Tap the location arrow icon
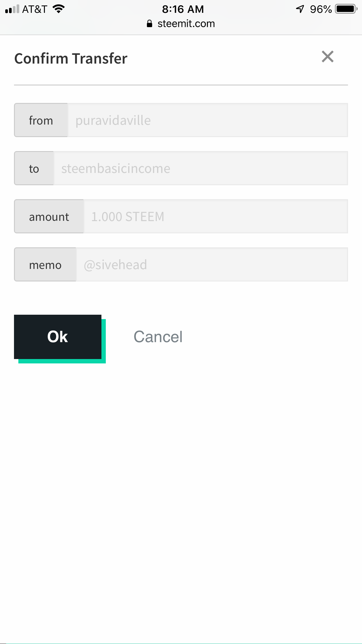The height and width of the screenshot is (644, 362). (x=300, y=9)
